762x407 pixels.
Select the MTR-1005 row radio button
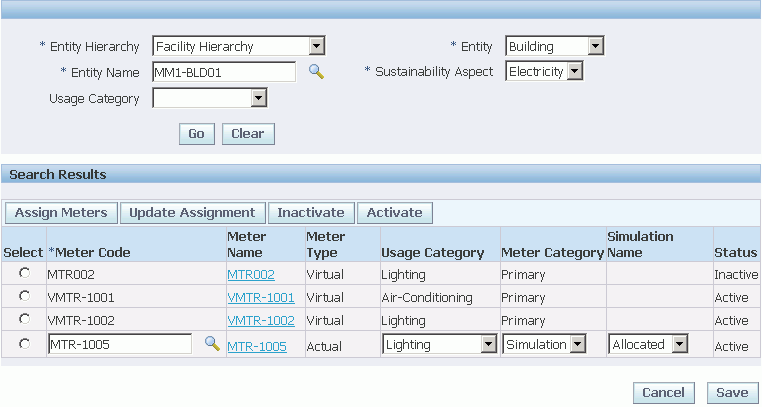pos(24,344)
